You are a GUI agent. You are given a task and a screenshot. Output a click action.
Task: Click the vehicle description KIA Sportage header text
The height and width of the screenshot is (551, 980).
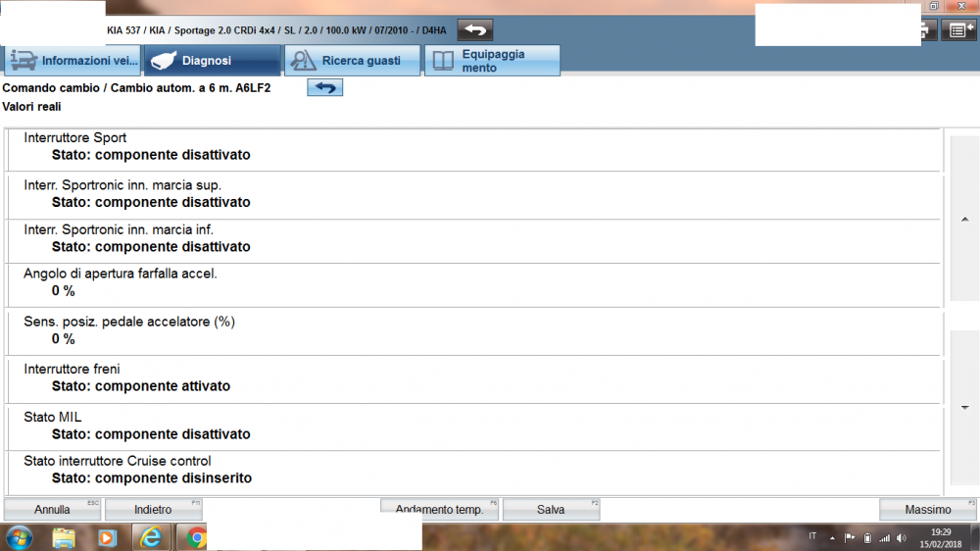coord(276,30)
